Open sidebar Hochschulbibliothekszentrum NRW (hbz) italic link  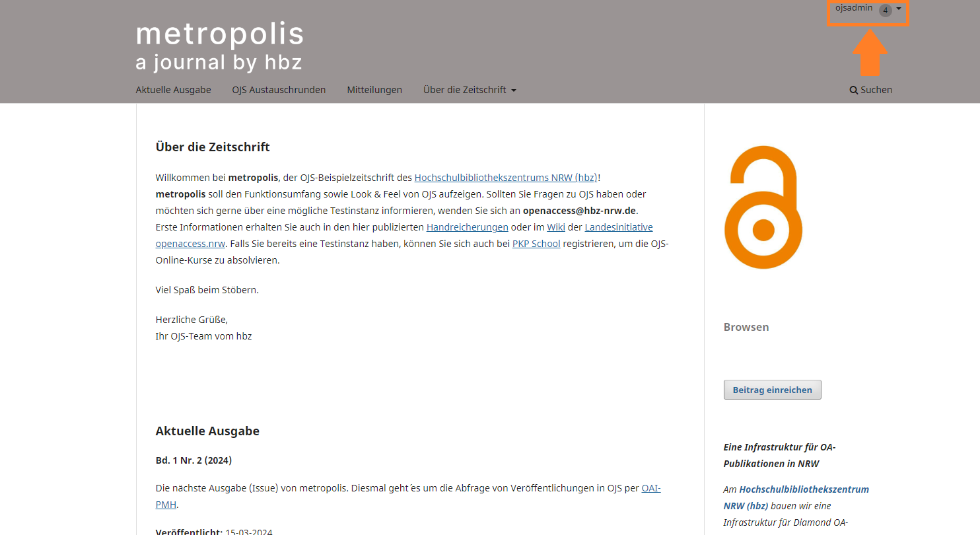(x=804, y=489)
